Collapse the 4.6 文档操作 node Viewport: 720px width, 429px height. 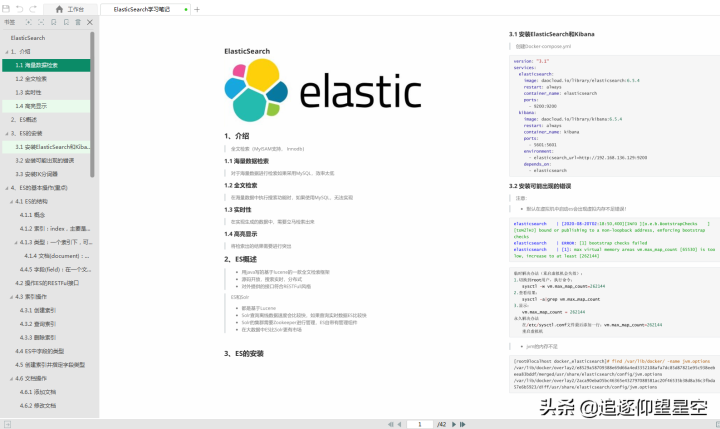point(11,379)
